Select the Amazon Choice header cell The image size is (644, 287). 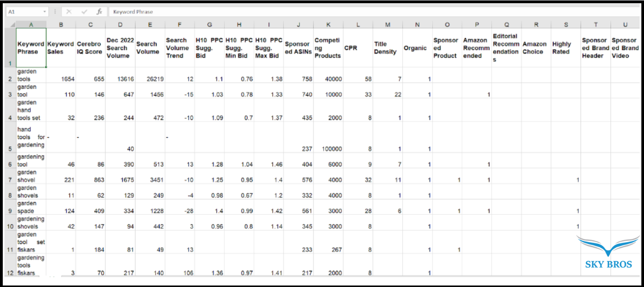(x=536, y=48)
